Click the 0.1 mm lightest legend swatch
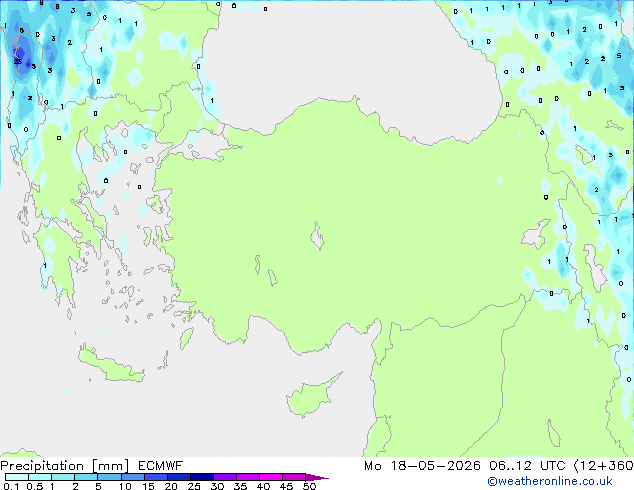 tap(17, 477)
